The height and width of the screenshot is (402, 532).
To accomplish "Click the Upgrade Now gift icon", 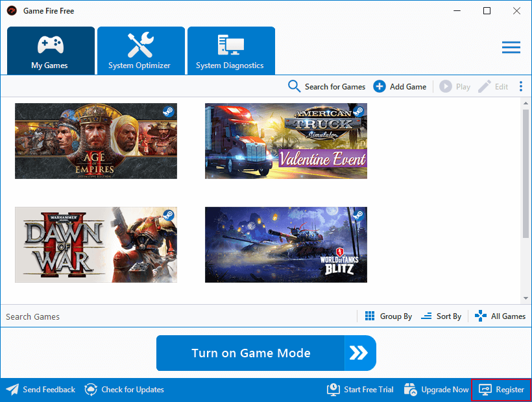I will point(410,390).
